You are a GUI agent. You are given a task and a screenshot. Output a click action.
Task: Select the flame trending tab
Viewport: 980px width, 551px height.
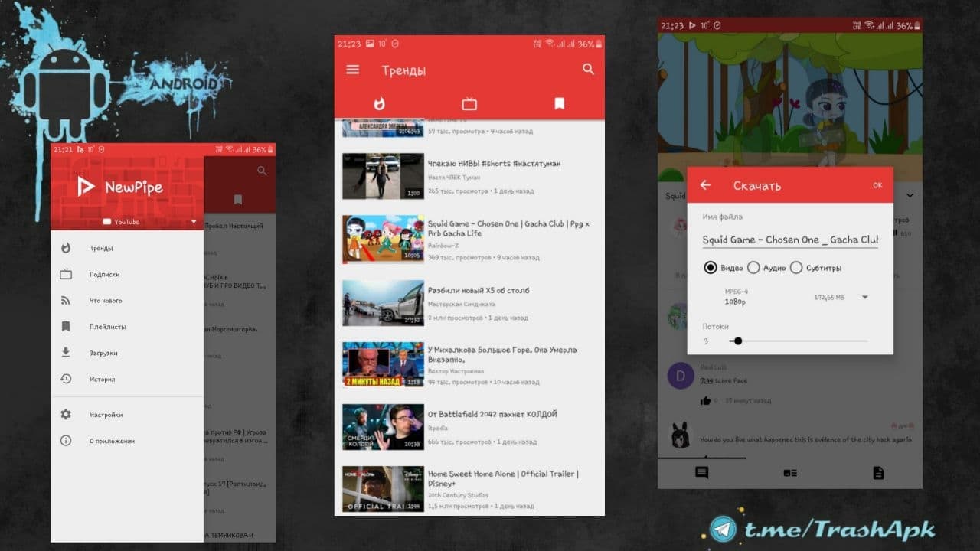click(x=380, y=104)
